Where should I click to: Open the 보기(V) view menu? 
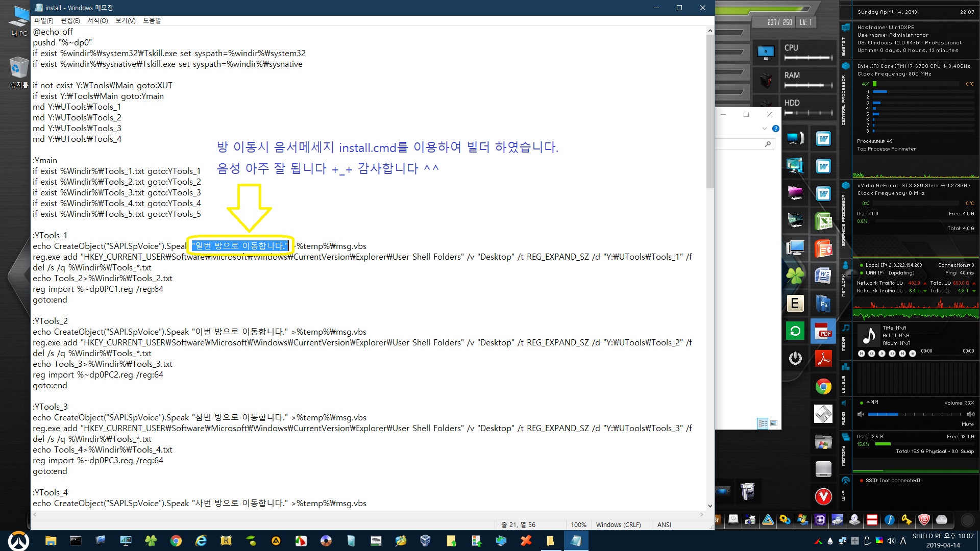tap(125, 20)
